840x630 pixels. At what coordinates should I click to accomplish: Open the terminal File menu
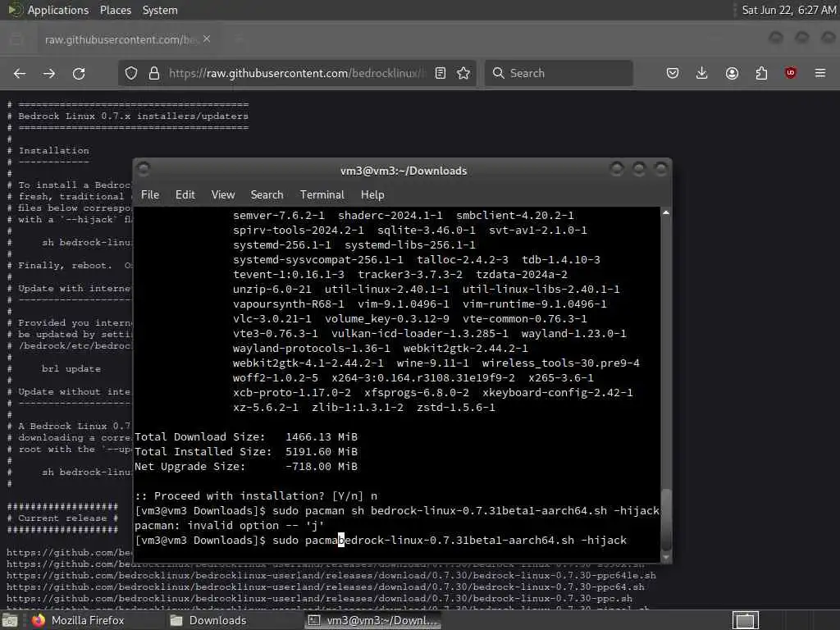tap(150, 195)
